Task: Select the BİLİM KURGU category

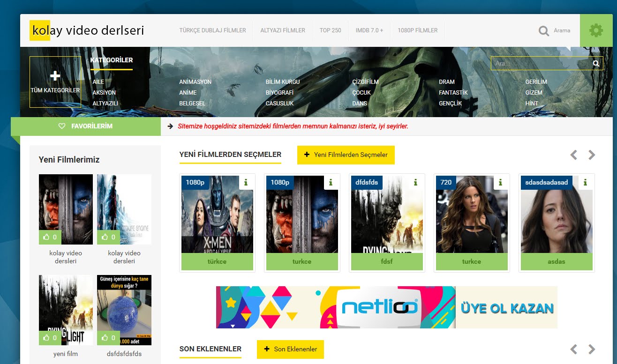Action: pos(283,82)
